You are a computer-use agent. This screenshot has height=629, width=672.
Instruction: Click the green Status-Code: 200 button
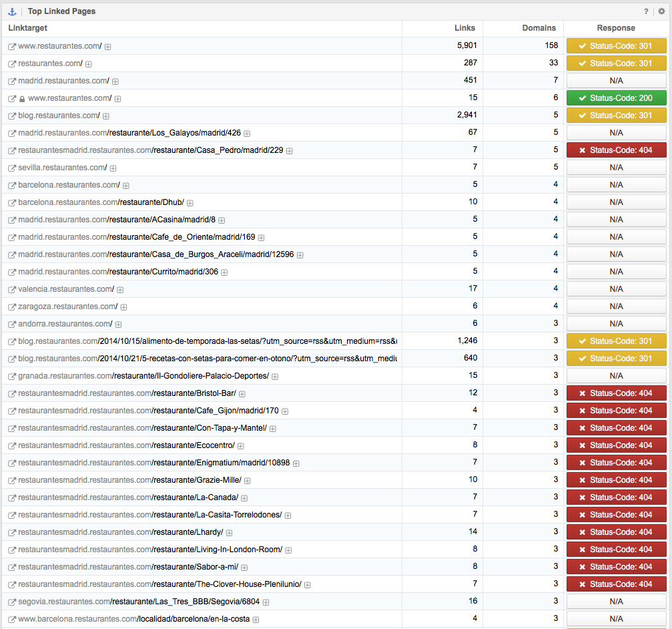coord(615,98)
